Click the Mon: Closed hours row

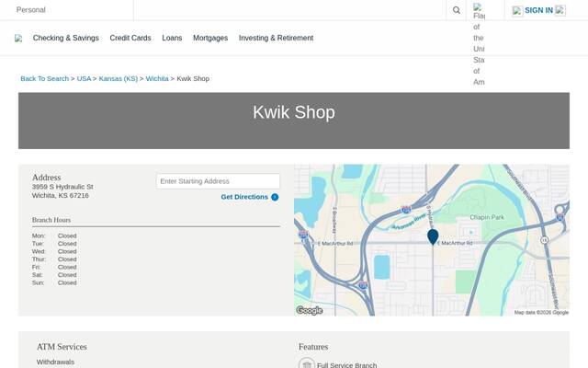(x=54, y=236)
